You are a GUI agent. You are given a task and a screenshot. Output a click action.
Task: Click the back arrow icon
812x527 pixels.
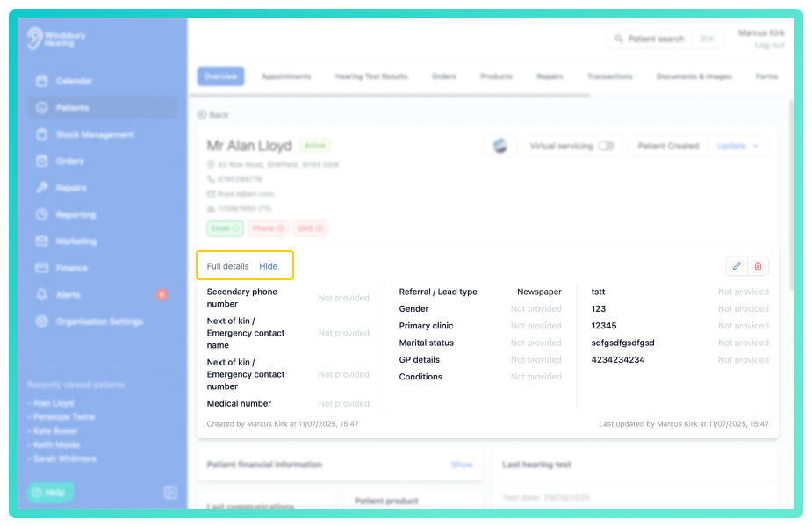202,114
